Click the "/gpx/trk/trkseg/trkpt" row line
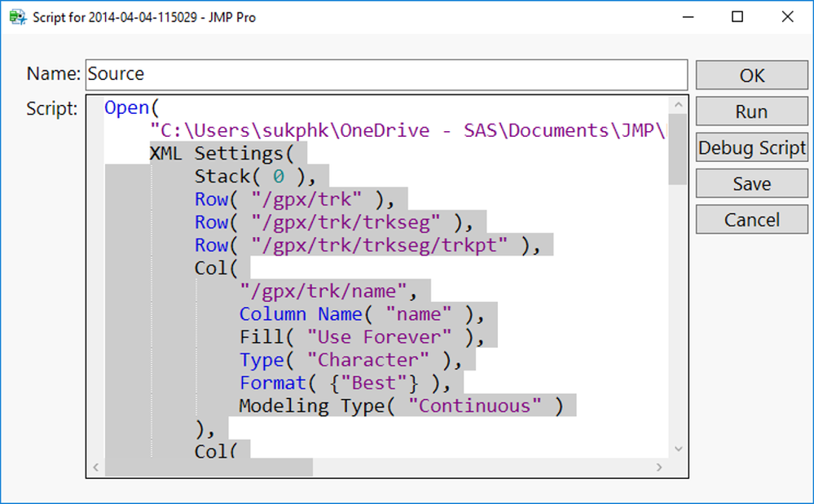Viewport: 814px width, 504px height. tap(367, 245)
